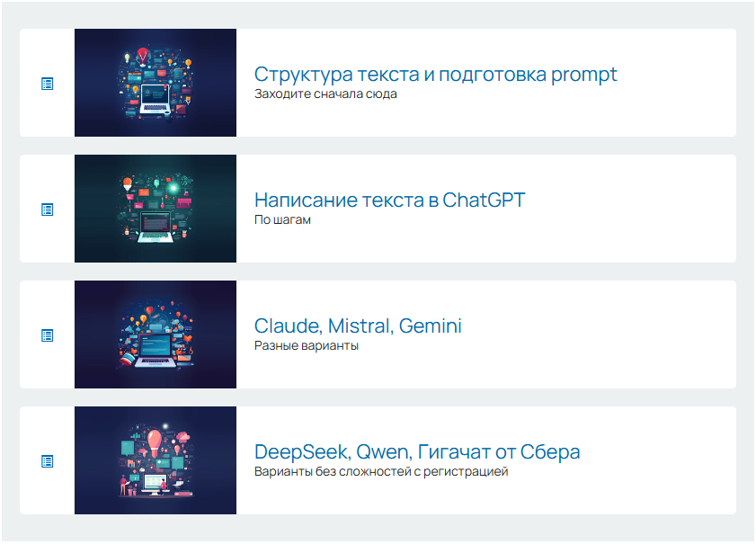
Task: Click the list icon beside 'Структура текста и подготовка prompt'
Action: pos(48,84)
